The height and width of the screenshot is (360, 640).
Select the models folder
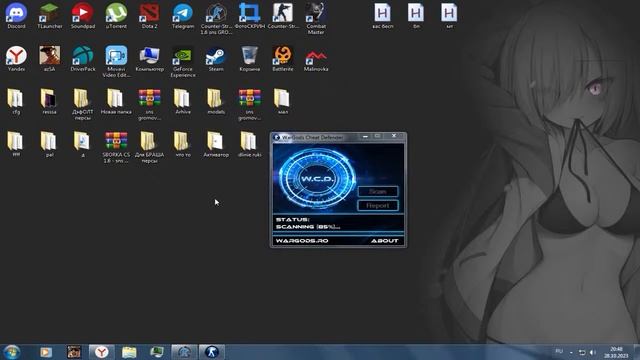pyautogui.click(x=216, y=102)
